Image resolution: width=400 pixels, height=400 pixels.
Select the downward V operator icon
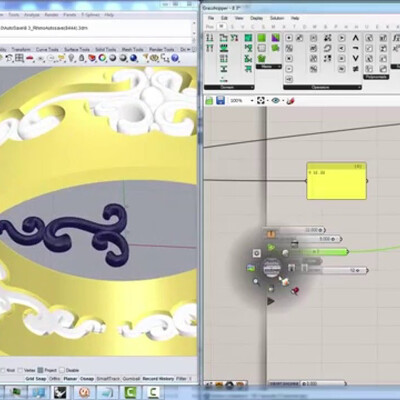(x=355, y=58)
